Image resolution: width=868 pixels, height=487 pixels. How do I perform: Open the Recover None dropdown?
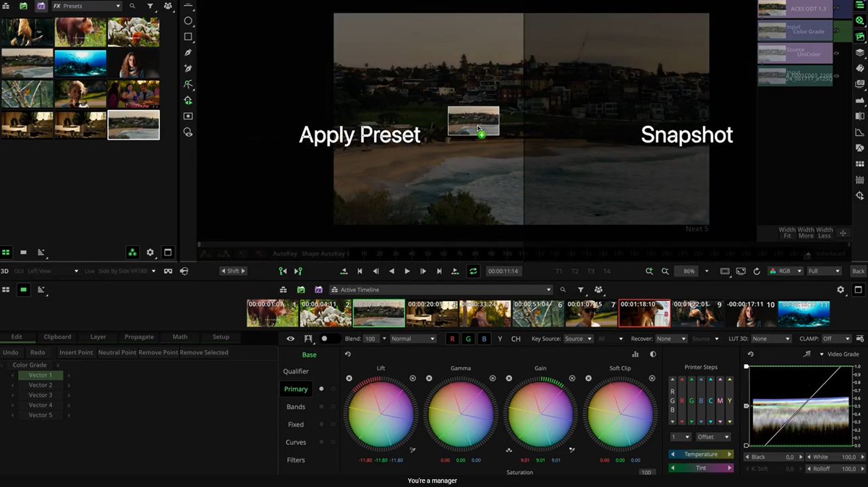[x=671, y=339]
